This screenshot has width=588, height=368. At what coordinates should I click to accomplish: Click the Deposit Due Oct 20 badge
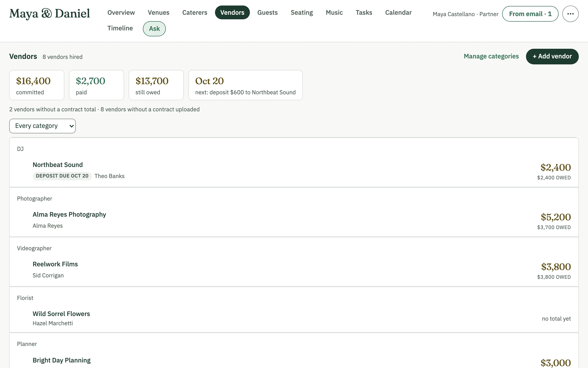coord(62,176)
